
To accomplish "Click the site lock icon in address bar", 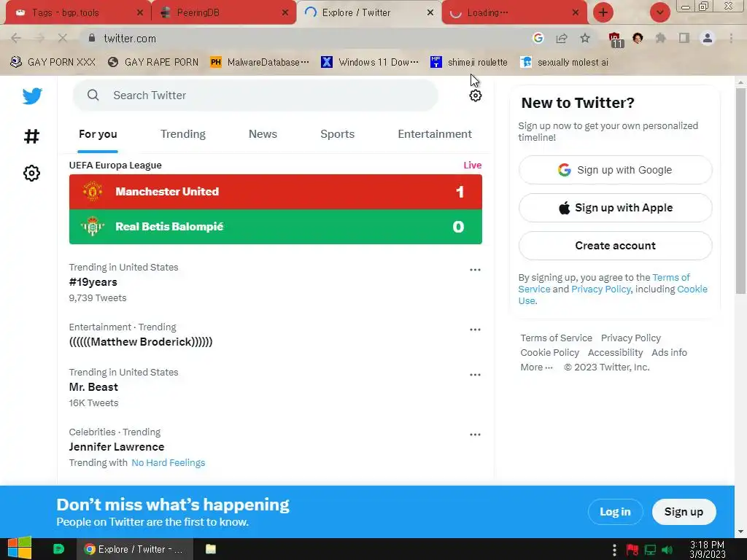I will tap(92, 38).
